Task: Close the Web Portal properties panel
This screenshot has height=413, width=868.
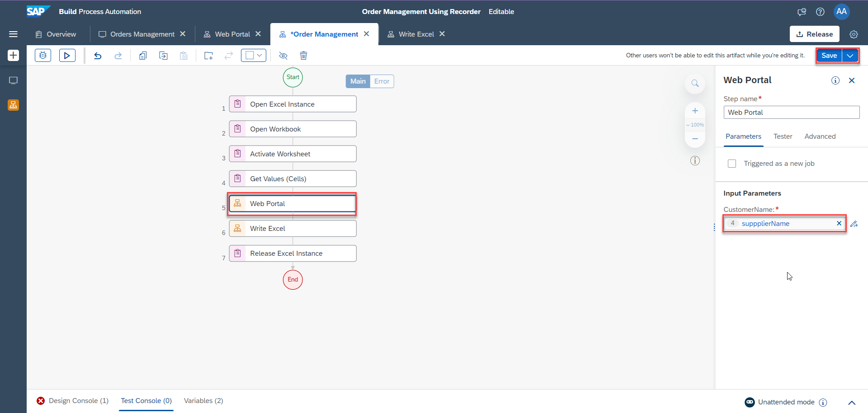Action: (852, 80)
